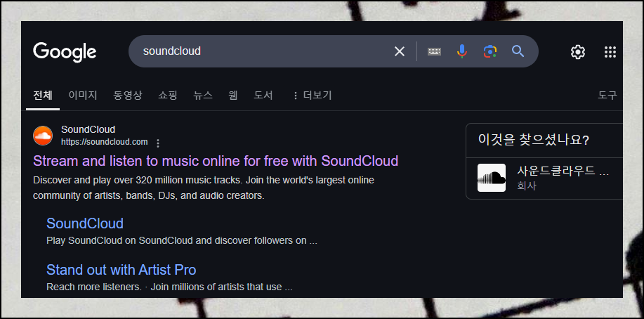Image resolution: width=644 pixels, height=319 pixels.
Task: Click inside the soundcloud search field
Action: tap(263, 51)
